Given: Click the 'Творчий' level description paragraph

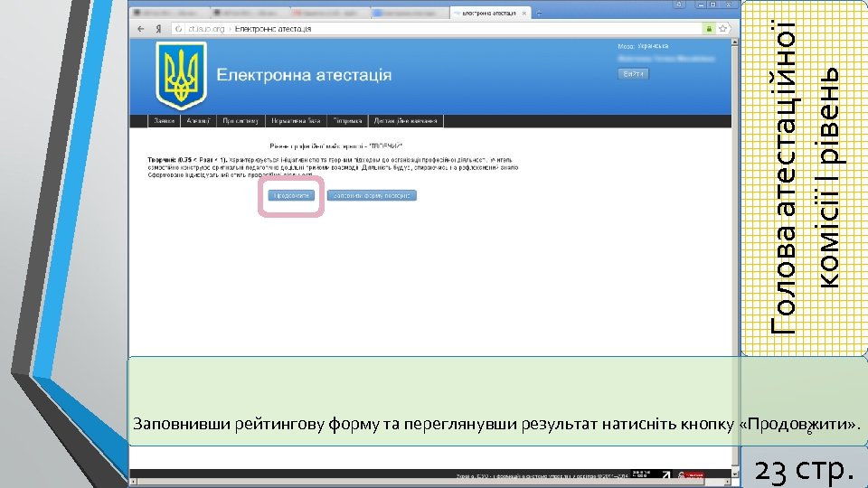Looking at the screenshot, I should point(333,167).
